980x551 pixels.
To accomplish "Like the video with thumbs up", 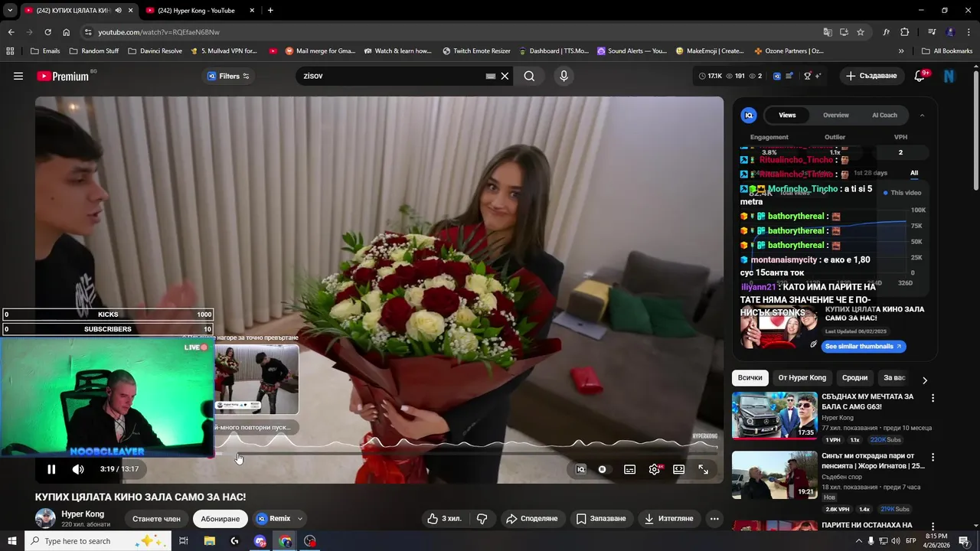I will (x=445, y=519).
